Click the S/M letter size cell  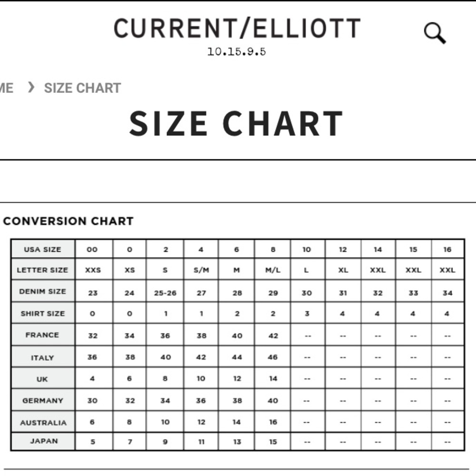coord(201,270)
